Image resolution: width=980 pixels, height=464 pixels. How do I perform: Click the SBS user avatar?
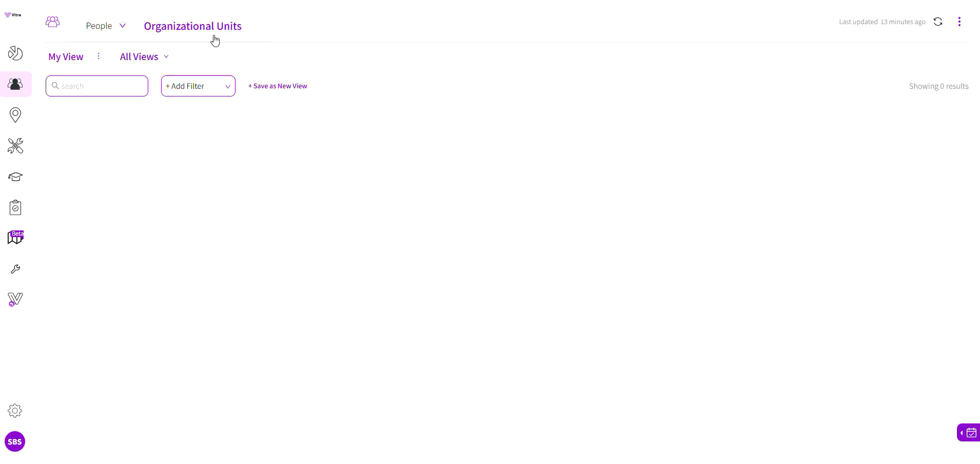tap(15, 441)
